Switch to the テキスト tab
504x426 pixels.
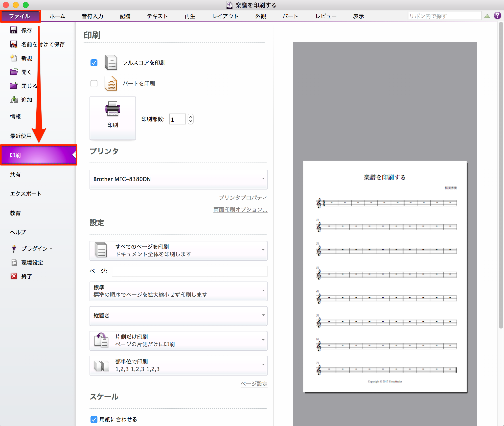(157, 16)
